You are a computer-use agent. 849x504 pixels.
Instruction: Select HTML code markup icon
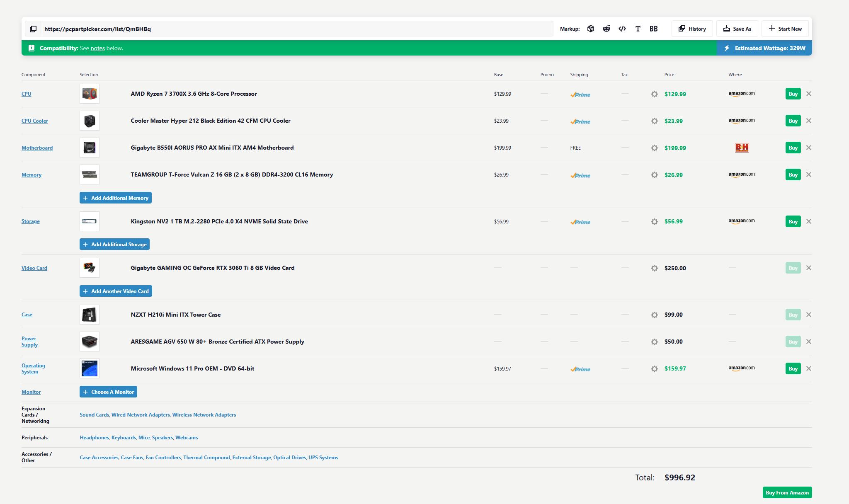tap(622, 29)
